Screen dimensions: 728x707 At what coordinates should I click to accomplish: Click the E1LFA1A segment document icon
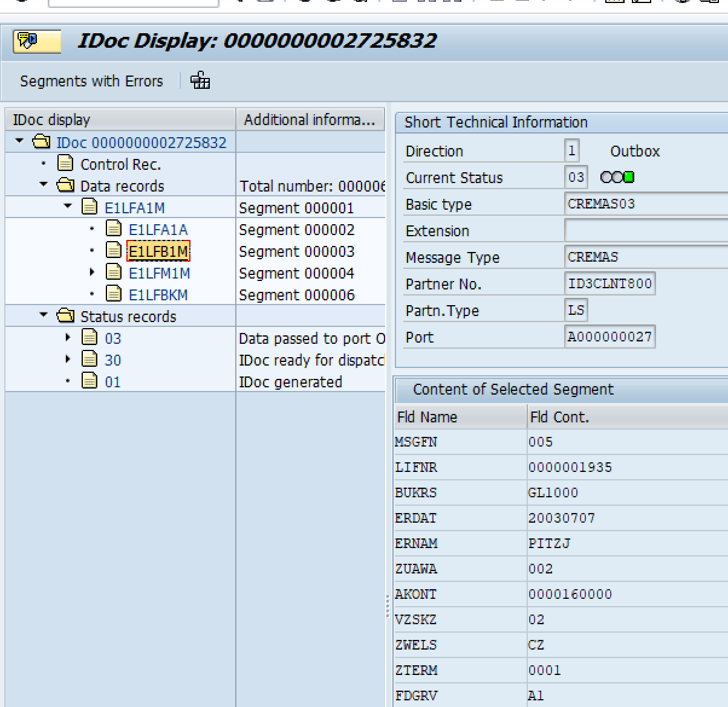114,229
